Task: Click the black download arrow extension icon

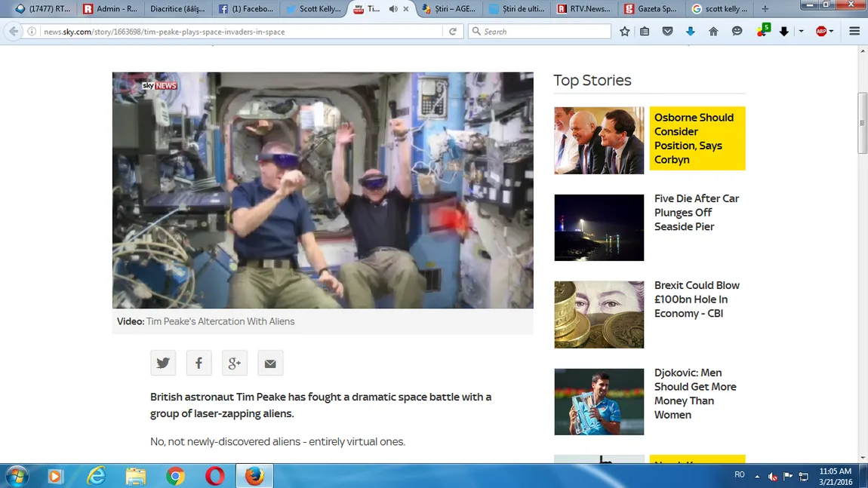Action: tap(784, 32)
